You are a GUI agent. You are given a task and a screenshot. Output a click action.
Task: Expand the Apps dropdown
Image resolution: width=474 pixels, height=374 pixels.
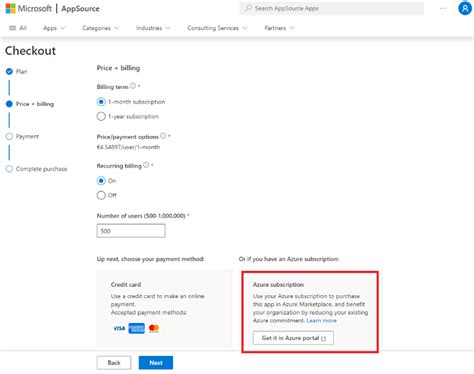54,28
